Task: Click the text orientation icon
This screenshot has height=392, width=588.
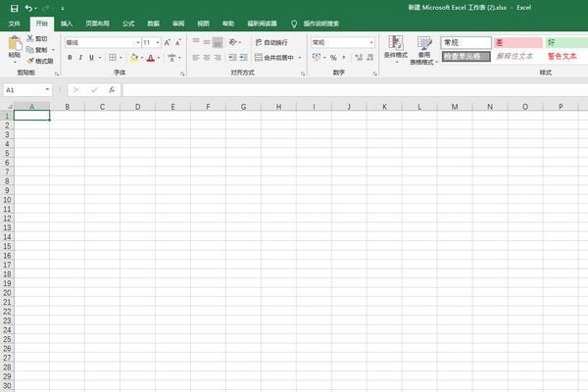Action: pyautogui.click(x=233, y=42)
